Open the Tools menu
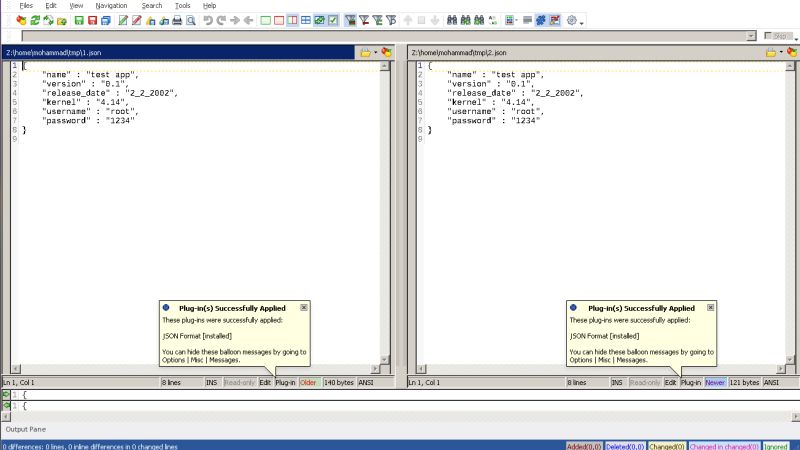Screen dimensions: 800x450 [182, 6]
